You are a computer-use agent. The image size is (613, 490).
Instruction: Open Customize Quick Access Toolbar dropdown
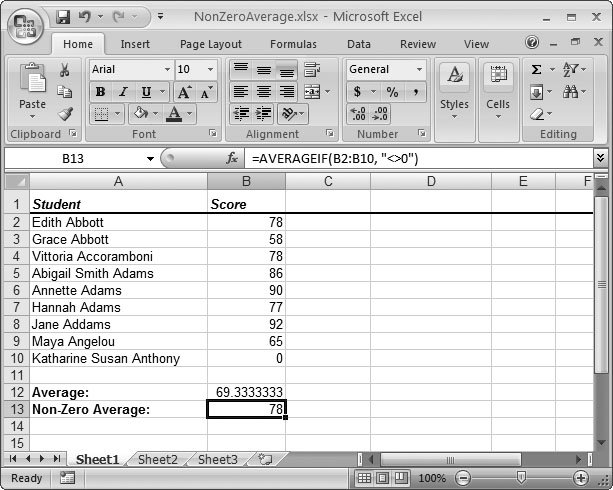tap(161, 17)
